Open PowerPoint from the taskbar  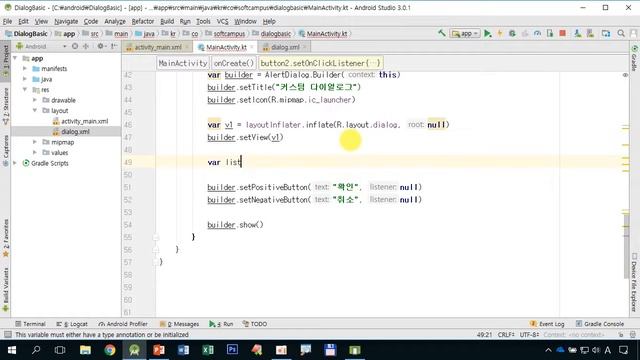pos(159,350)
